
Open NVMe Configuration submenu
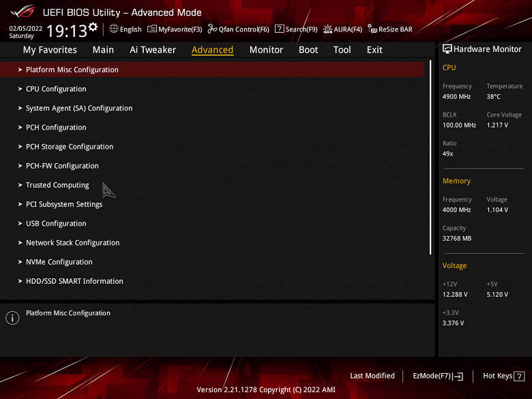[59, 262]
